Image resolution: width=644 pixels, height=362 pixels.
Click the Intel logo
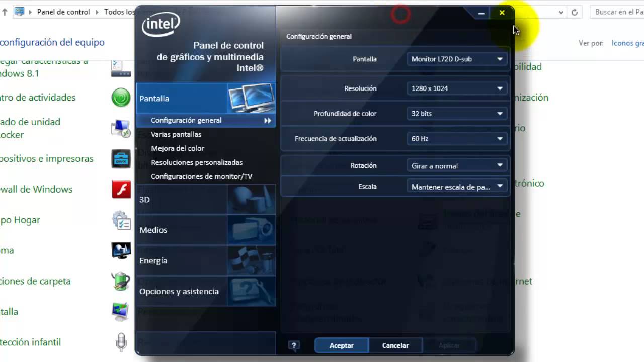pos(161,24)
